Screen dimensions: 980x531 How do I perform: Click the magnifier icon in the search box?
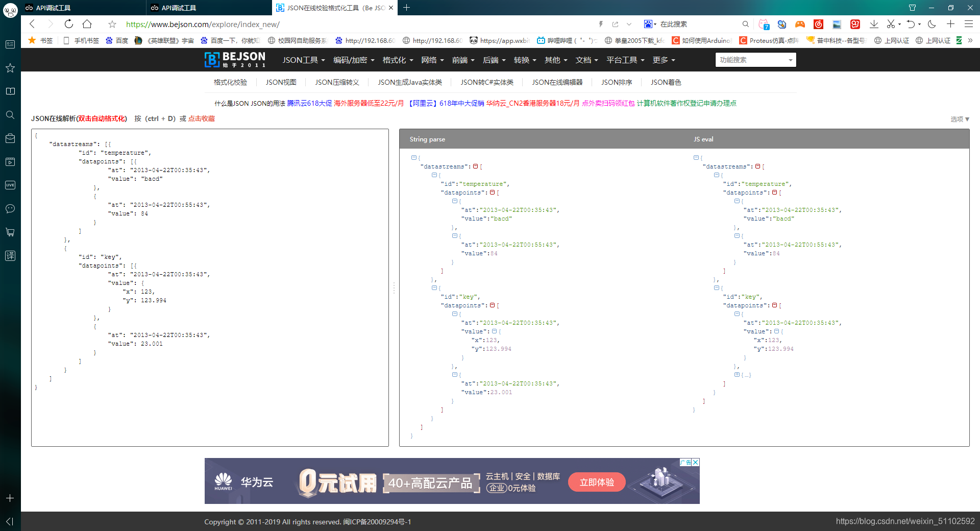pyautogui.click(x=745, y=24)
